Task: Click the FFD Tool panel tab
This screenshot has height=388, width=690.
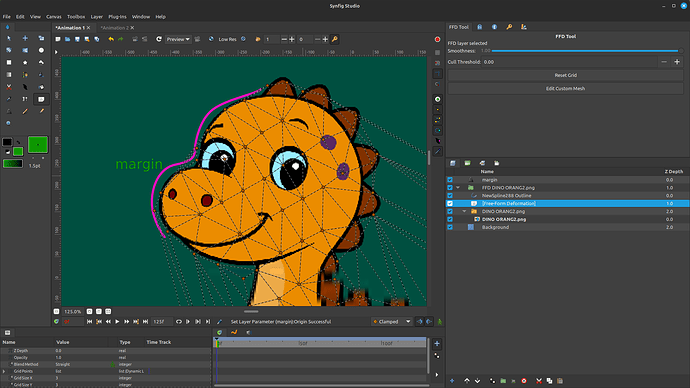Action: (459, 27)
